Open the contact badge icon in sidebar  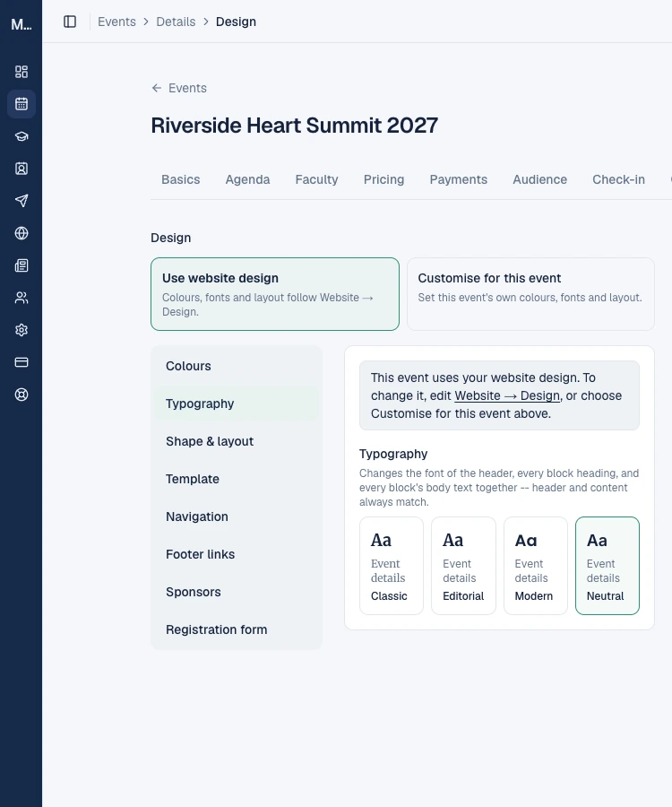click(x=22, y=169)
